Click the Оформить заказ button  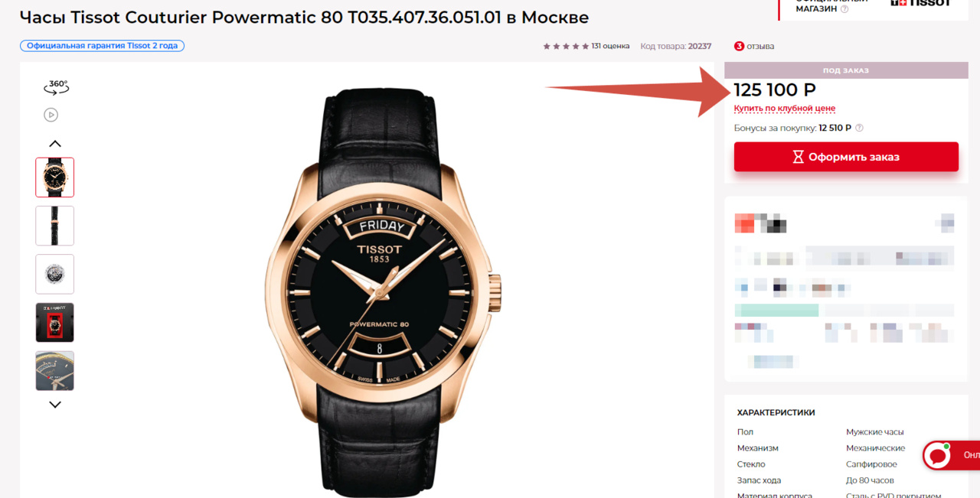click(x=846, y=157)
